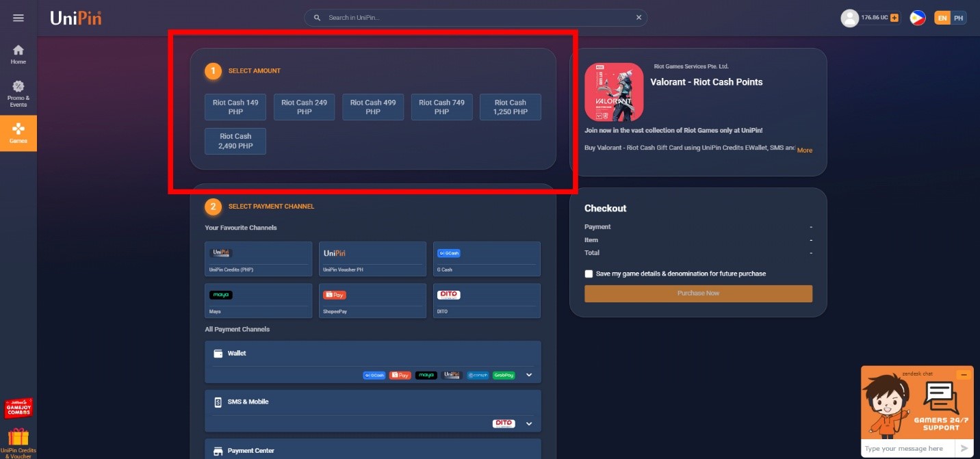The width and height of the screenshot is (980, 459).
Task: Click the Purchase Now button
Action: 697,293
